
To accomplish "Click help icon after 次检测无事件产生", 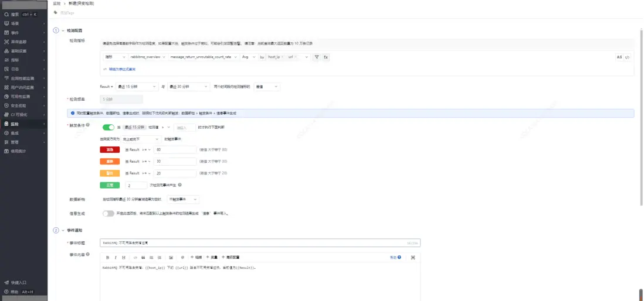I will coord(180,185).
